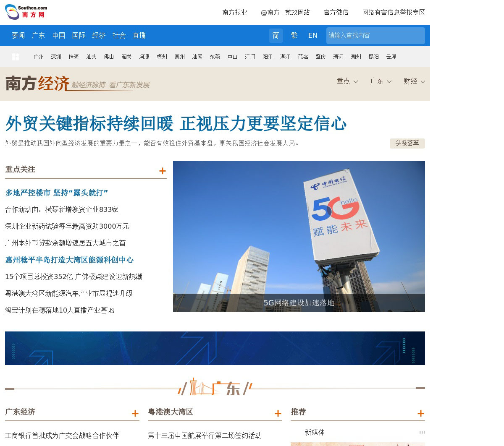Viewport: 504px width, 446px height.
Task: Open 要闻 in main navigation
Action: pyautogui.click(x=18, y=36)
